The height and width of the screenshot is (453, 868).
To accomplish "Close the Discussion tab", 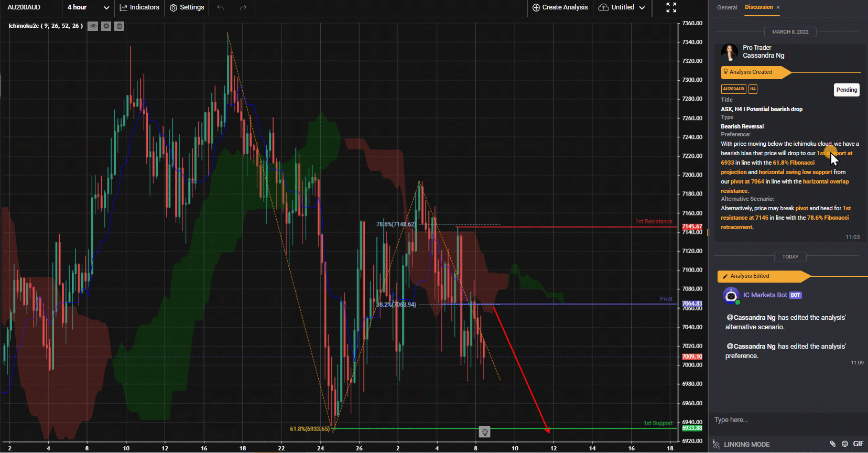I will 778,7.
